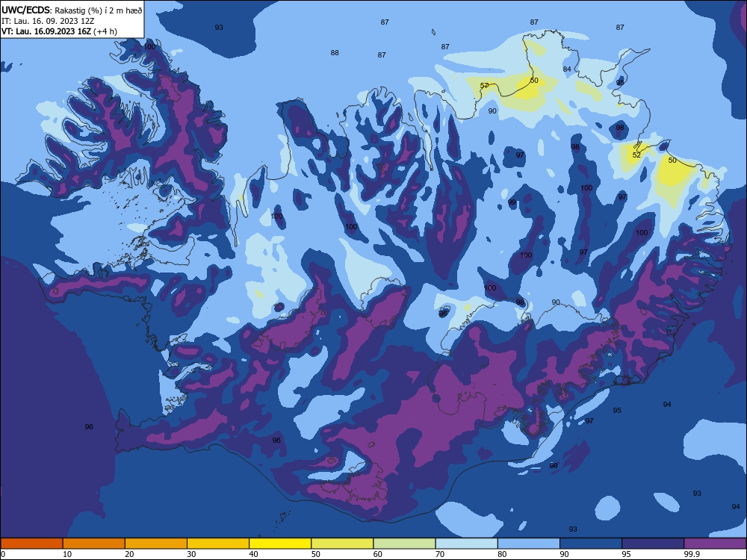The height and width of the screenshot is (560, 747).
Task: Click the legend tick label 80
Action: [x=502, y=554]
